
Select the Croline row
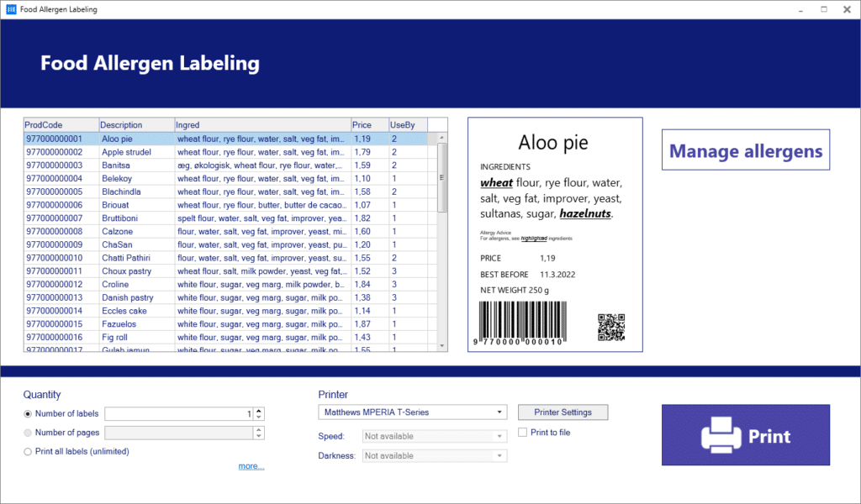(225, 284)
